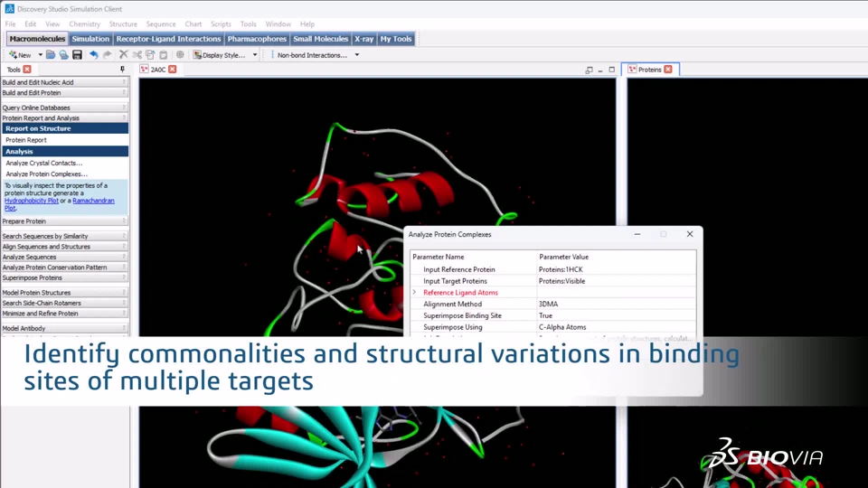Image resolution: width=868 pixels, height=488 pixels.
Task: Click Analyze Protein Complexes link
Action: (46, 174)
